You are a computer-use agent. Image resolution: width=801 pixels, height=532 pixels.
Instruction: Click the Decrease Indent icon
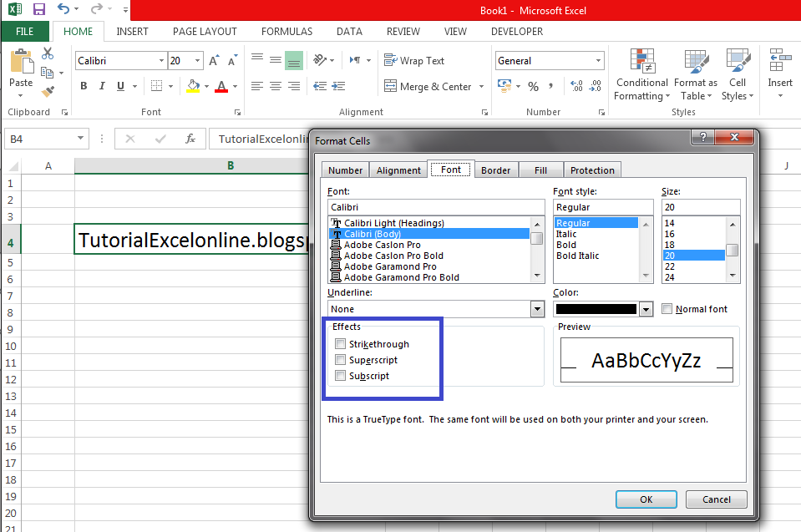(x=320, y=86)
